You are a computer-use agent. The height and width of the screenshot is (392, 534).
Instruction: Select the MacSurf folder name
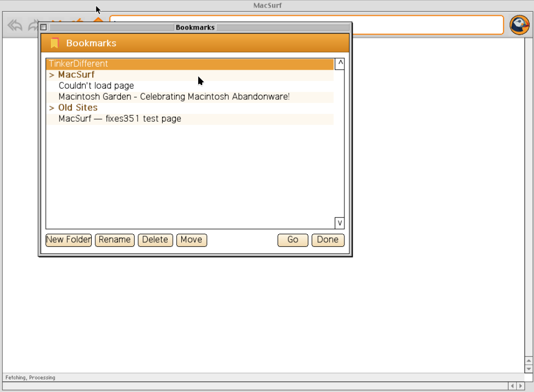(x=76, y=74)
